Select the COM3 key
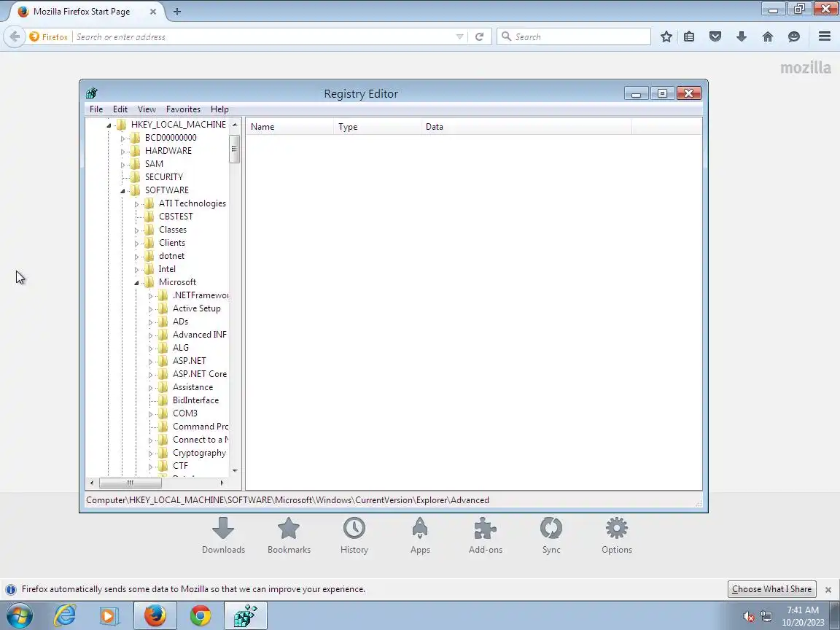Viewport: 840px width, 630px height. (x=184, y=413)
